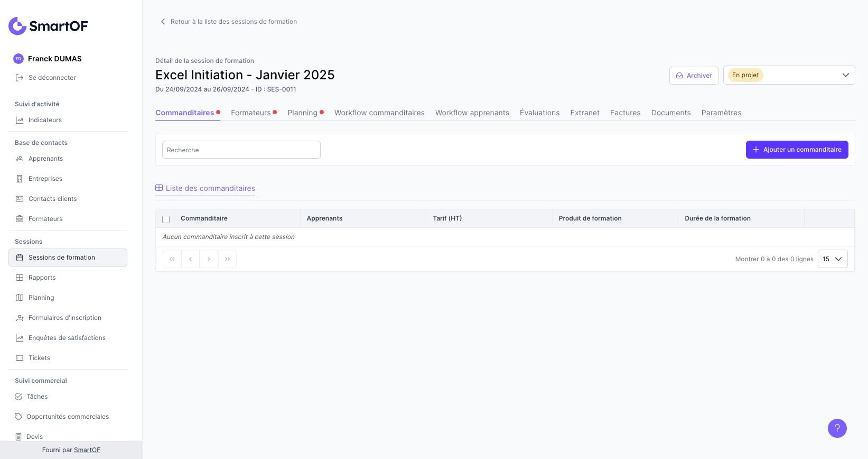Screen dimensions: 868x459
Task: Switch to the Paramètres tab
Action: coord(721,113)
